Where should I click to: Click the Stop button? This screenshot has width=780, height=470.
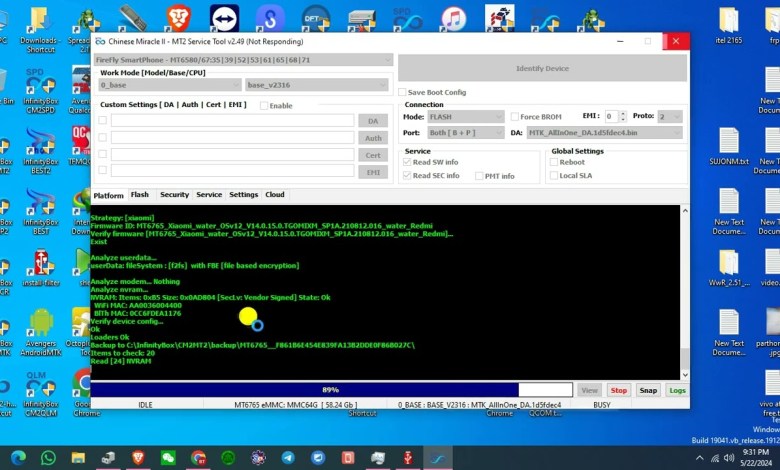coord(619,390)
